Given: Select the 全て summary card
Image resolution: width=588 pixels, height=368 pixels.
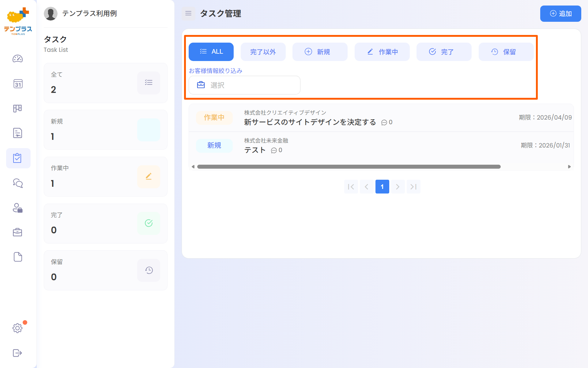Looking at the screenshot, I should tap(106, 83).
